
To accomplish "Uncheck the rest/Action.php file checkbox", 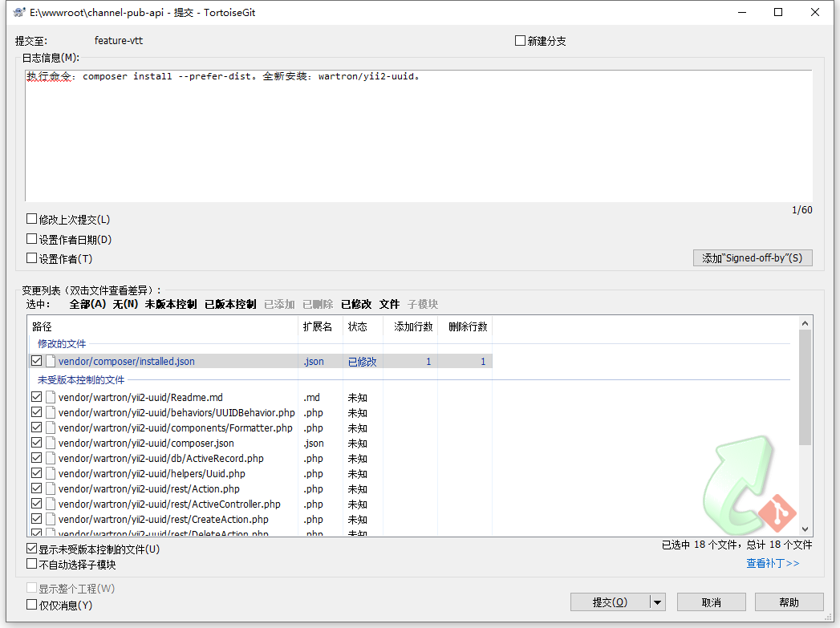I will [36, 488].
